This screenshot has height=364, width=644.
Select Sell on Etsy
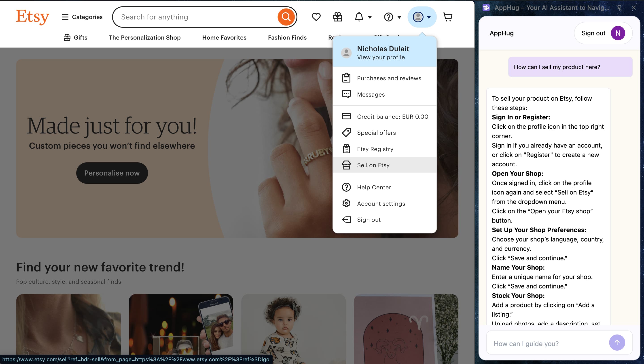(x=385, y=165)
